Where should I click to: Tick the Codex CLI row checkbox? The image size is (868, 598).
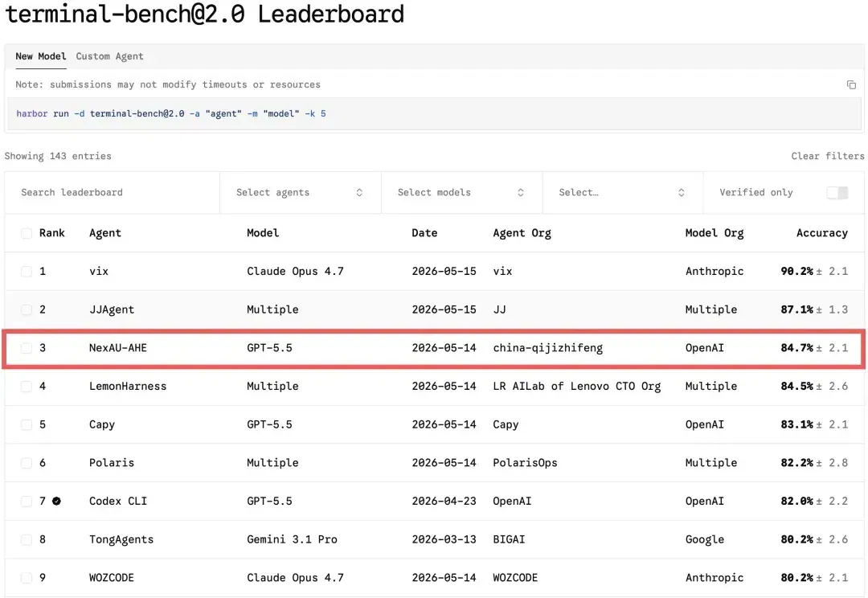tap(27, 501)
